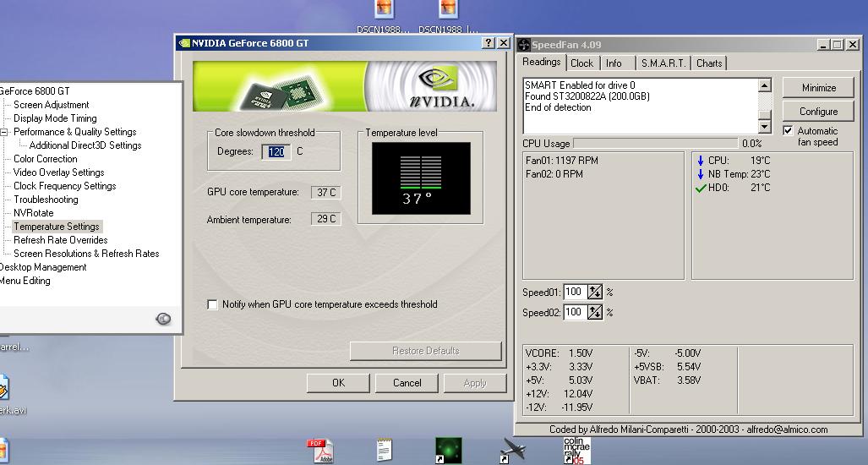The width and height of the screenshot is (868, 465).
Task: Open Clock Frequency Settings
Action: (x=65, y=186)
